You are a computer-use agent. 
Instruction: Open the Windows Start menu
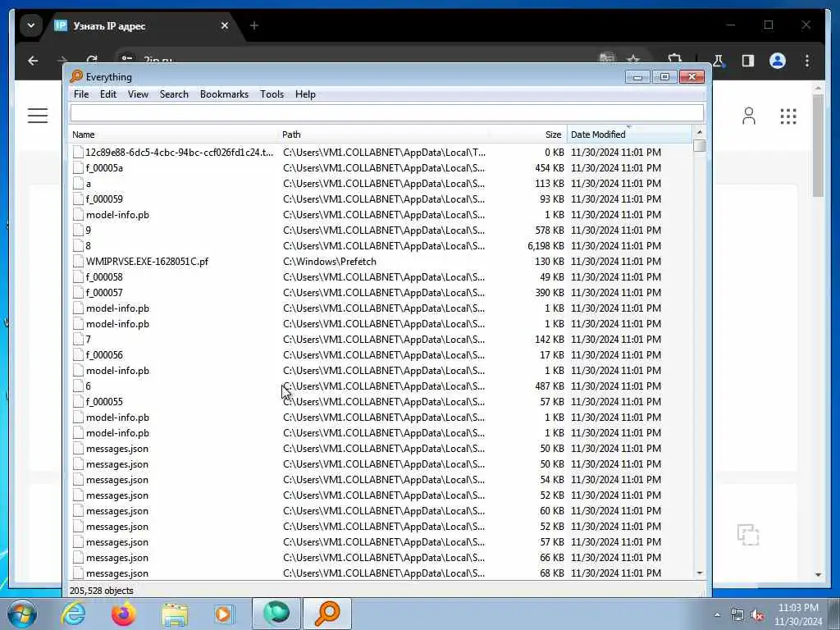click(22, 614)
